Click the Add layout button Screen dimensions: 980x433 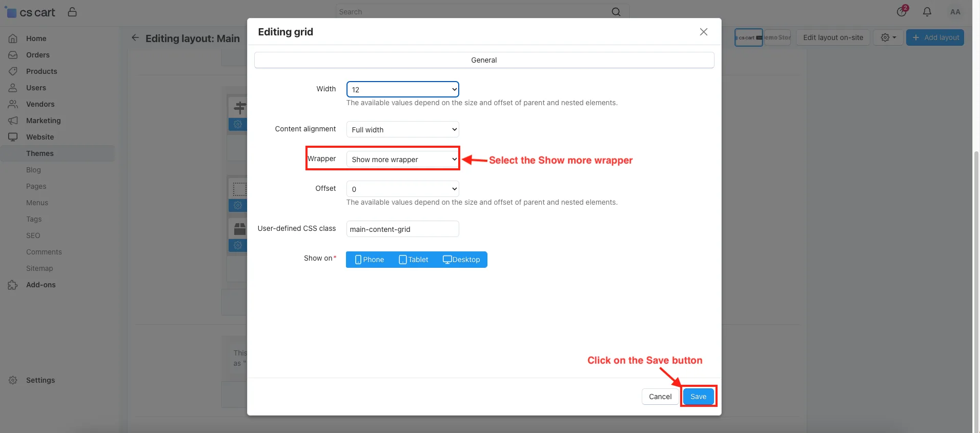click(x=935, y=37)
